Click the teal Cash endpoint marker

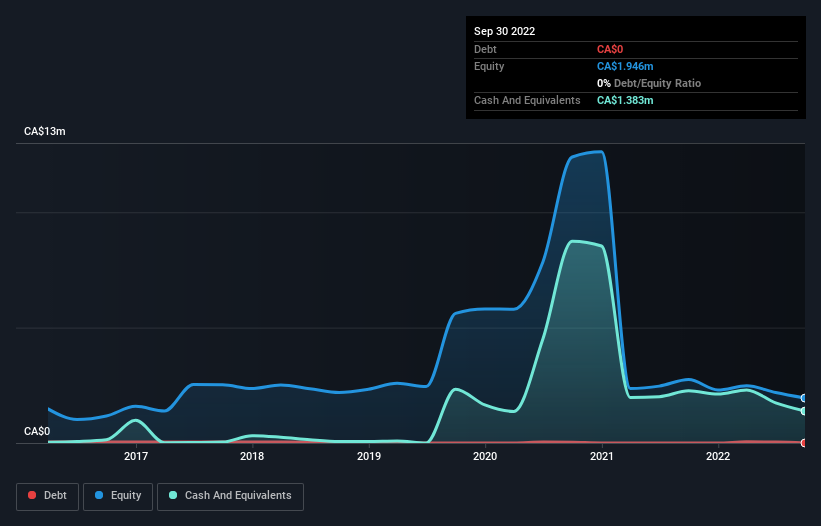coord(804,411)
